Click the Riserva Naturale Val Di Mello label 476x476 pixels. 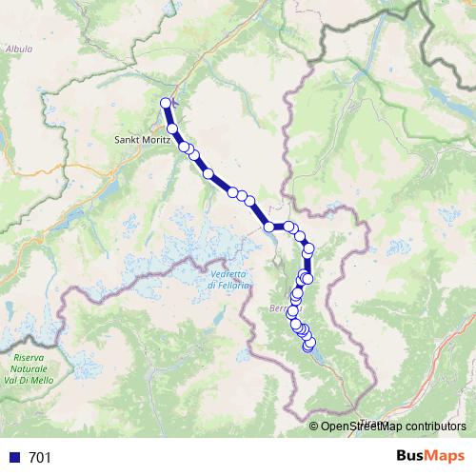point(29,368)
